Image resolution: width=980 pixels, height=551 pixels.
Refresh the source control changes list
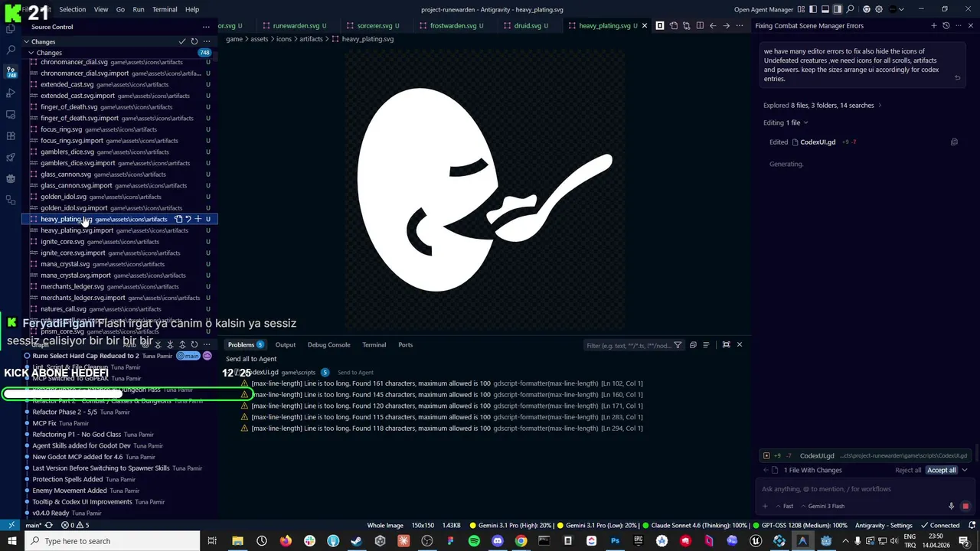tap(194, 41)
